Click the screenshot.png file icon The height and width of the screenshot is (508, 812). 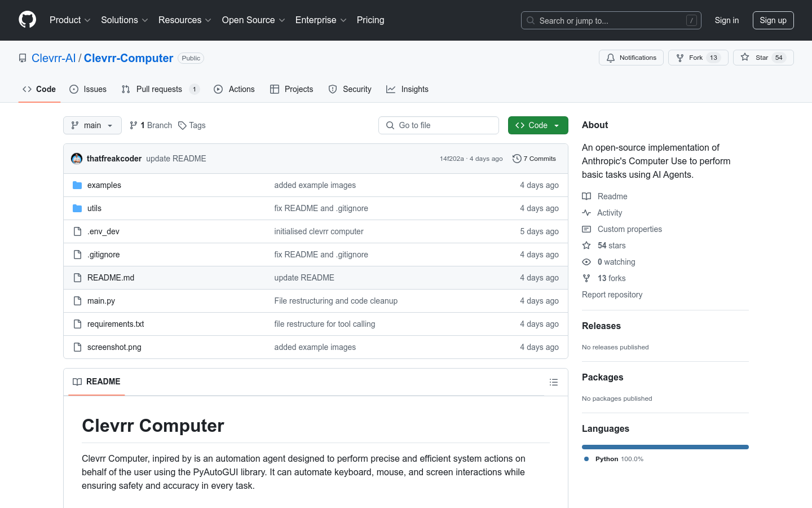[77, 347]
